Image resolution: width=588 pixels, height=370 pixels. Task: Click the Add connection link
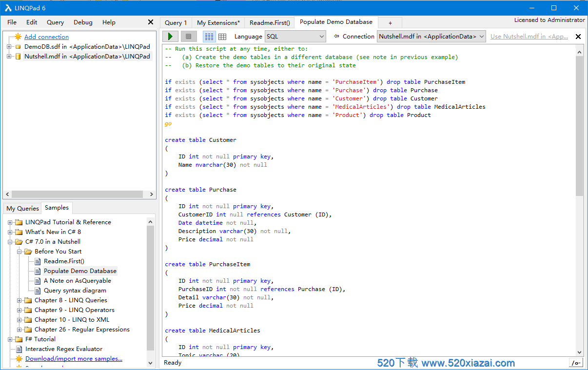point(46,37)
